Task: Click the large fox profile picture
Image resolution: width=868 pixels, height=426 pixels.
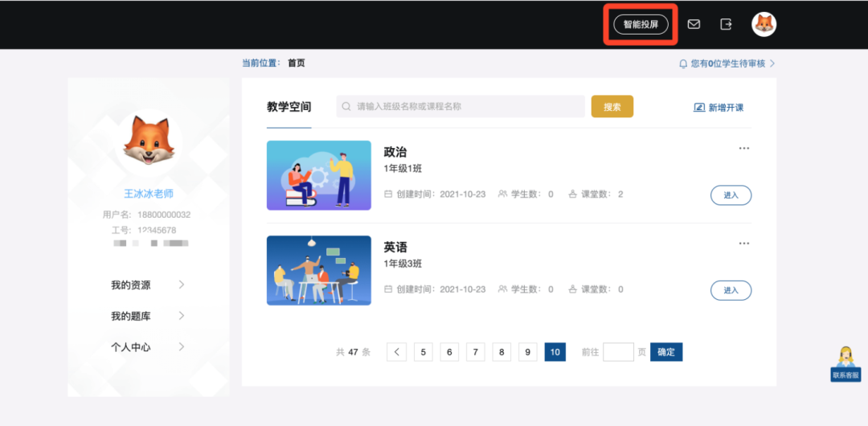Action: (x=149, y=143)
